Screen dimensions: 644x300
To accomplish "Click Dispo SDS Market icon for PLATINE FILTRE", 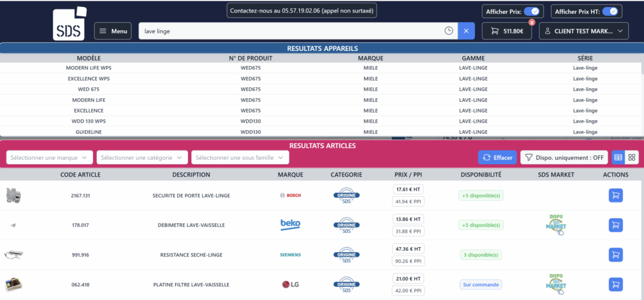I will (x=556, y=284).
